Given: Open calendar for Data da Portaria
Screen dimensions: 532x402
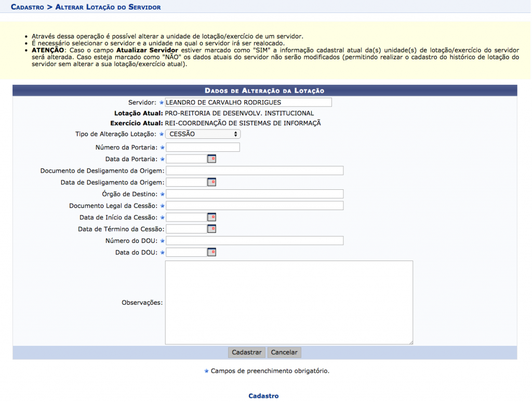Looking at the screenshot, I should (x=211, y=159).
